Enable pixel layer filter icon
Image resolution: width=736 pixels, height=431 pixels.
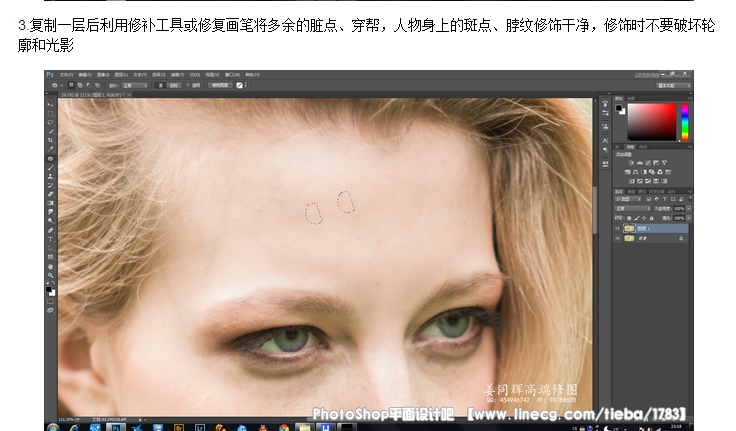(x=648, y=199)
